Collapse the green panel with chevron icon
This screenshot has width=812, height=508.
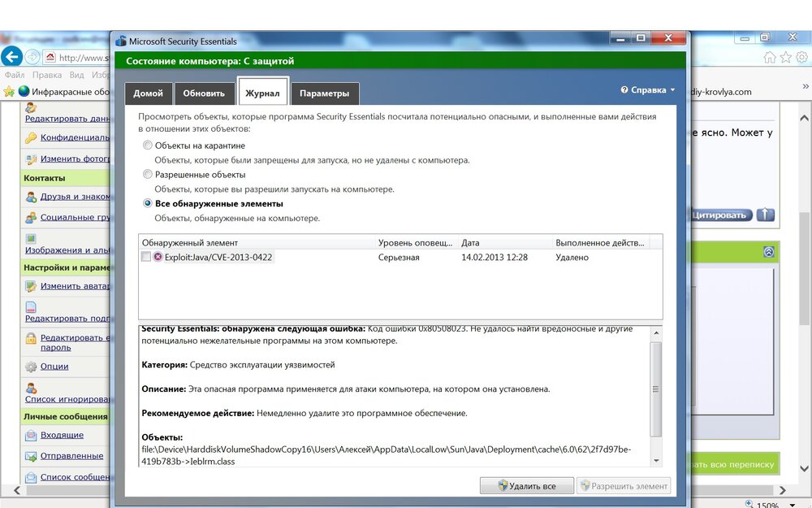(768, 252)
